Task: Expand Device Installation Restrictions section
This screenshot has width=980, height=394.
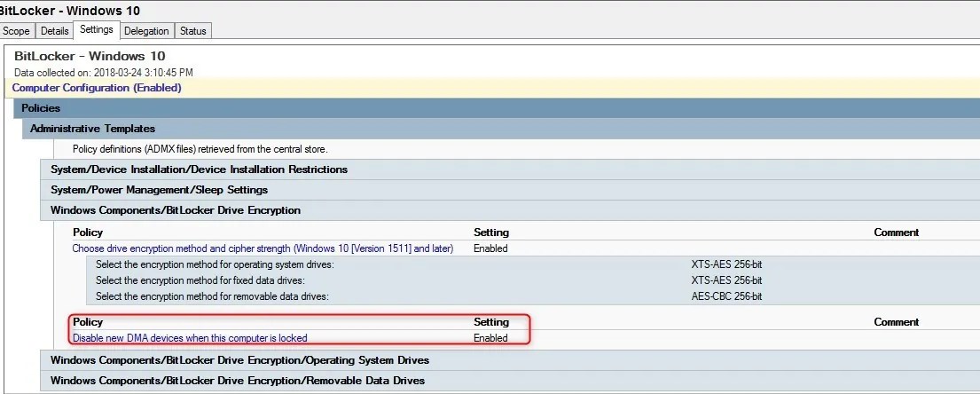Action: [510, 169]
